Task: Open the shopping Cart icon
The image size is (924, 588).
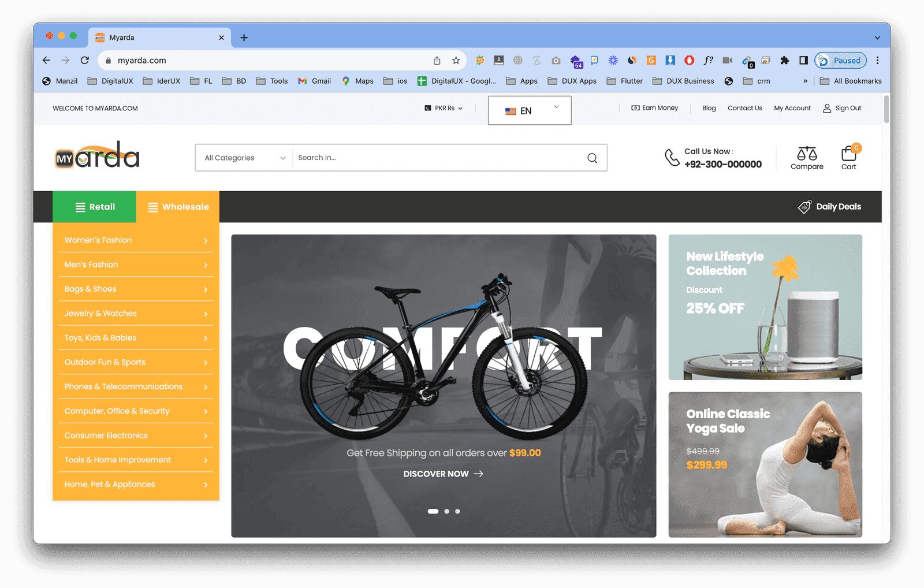Action: pos(849,154)
